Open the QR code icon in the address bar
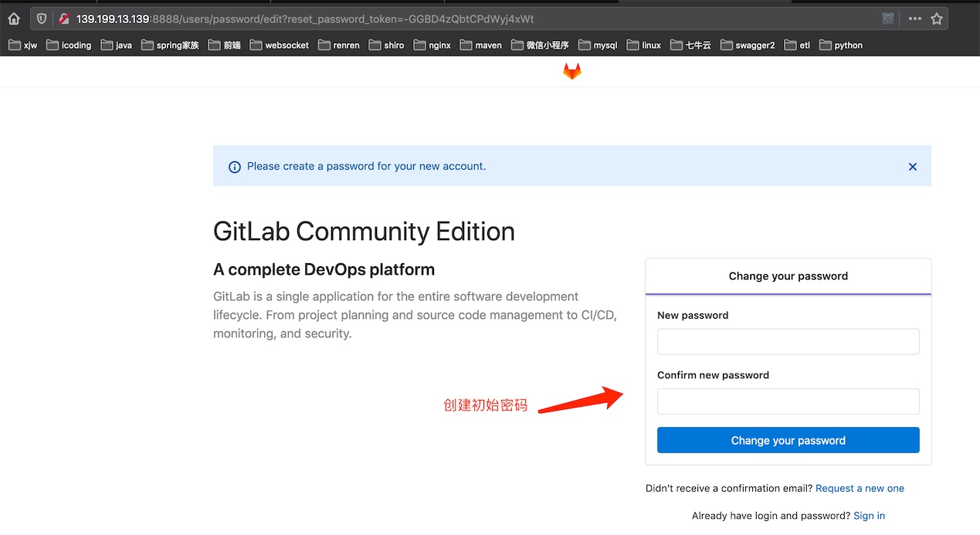This screenshot has width=980, height=535. point(888,19)
